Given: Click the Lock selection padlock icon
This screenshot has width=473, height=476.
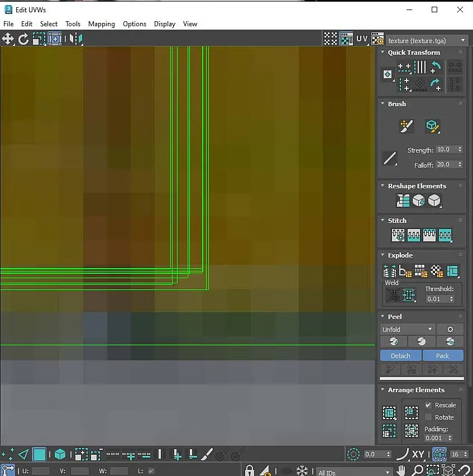Looking at the screenshot, I should coord(250,471).
